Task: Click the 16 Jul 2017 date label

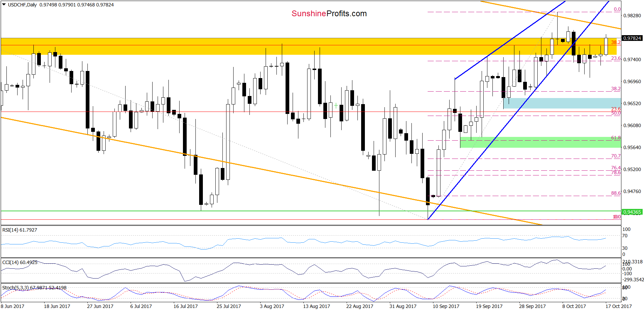Action: click(x=186, y=306)
